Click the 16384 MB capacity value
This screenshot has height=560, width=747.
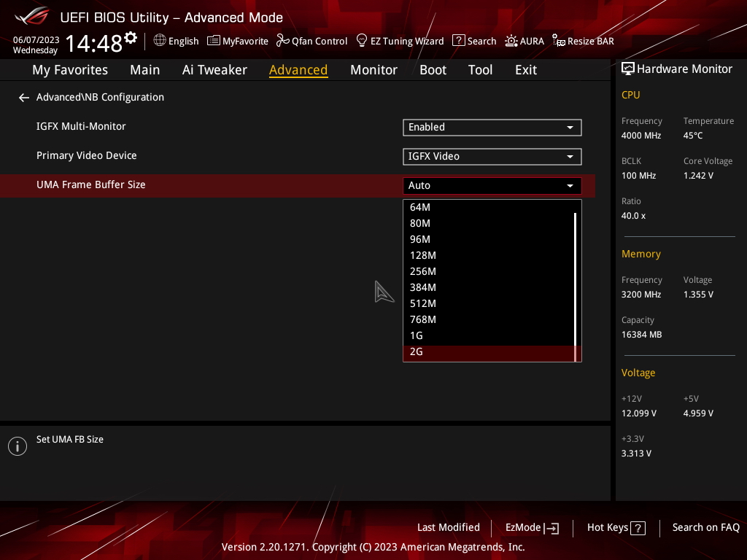click(x=641, y=335)
